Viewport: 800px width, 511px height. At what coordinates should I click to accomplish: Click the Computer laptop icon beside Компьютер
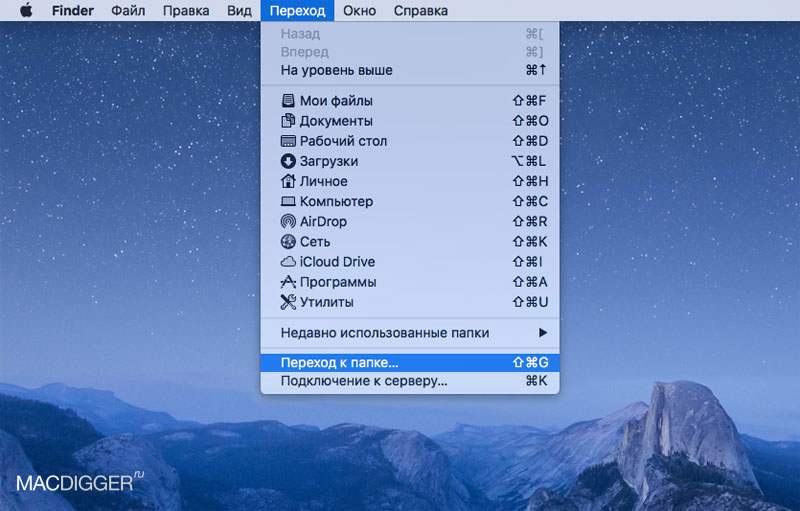(x=288, y=201)
